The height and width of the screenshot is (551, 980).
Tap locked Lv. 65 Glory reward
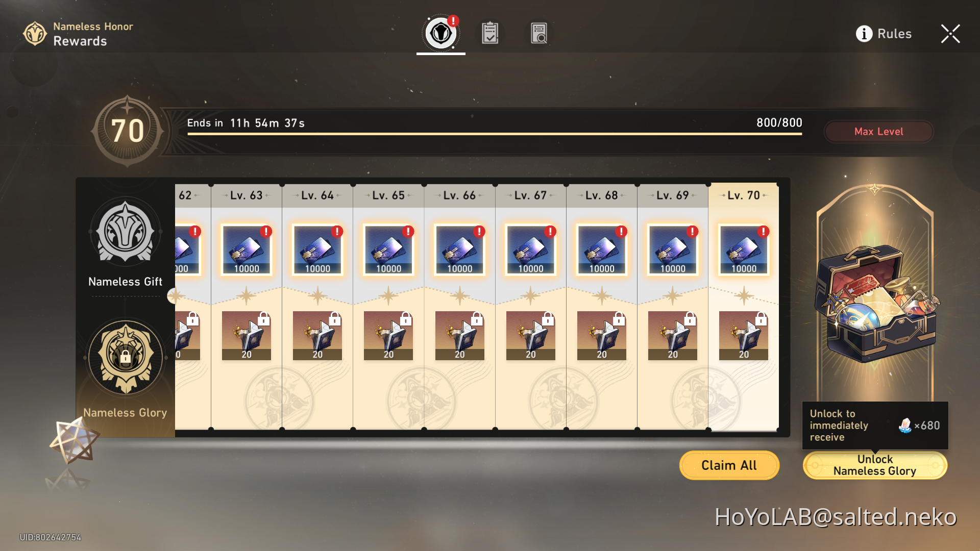pyautogui.click(x=388, y=336)
